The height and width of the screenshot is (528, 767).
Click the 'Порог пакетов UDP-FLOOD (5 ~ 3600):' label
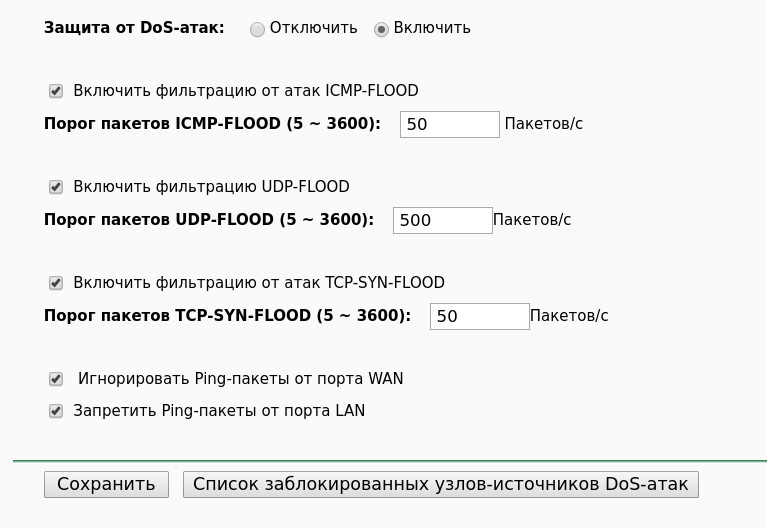[209, 220]
